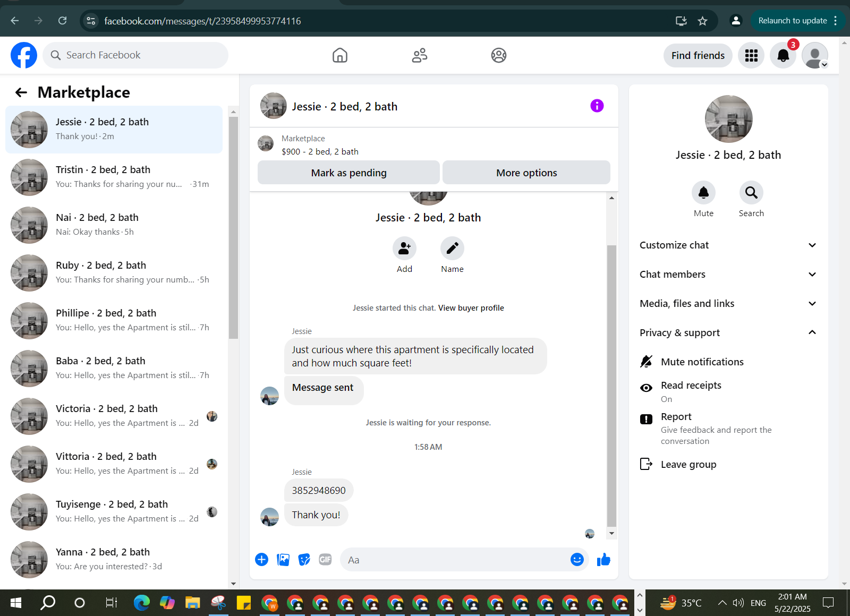Image resolution: width=850 pixels, height=616 pixels.
Task: Expand Media, files and links section
Action: [x=728, y=303]
